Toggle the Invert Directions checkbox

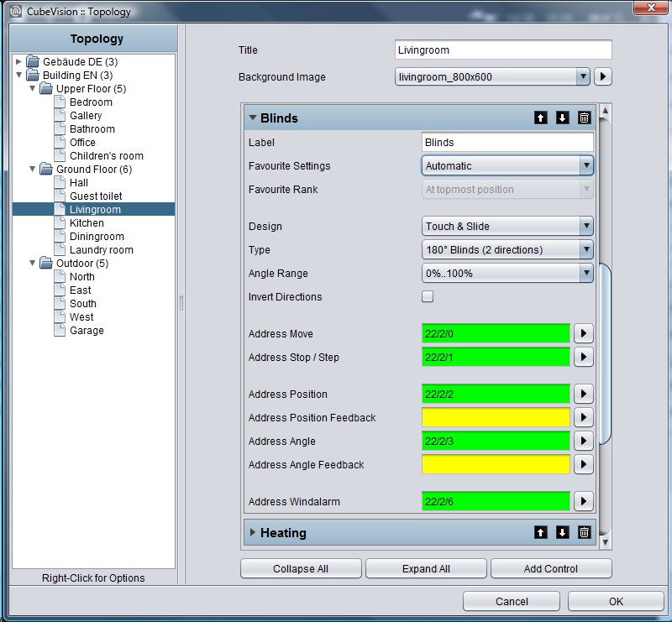428,296
